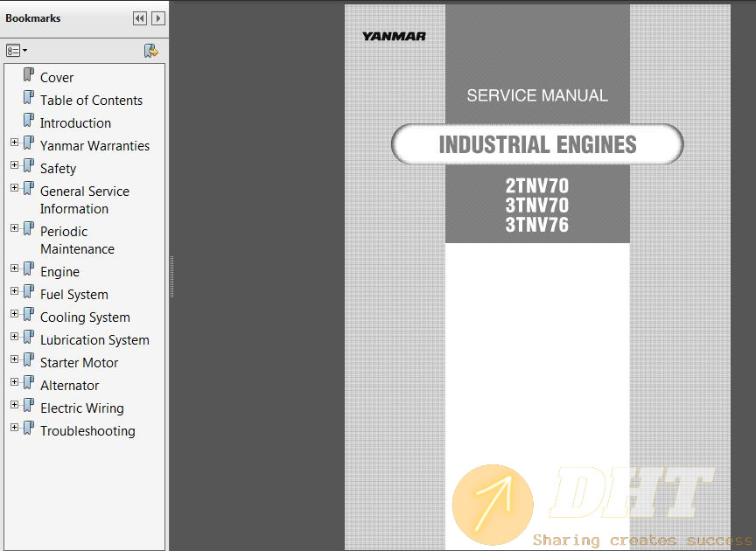This screenshot has height=551, width=756.
Task: Click the Starter Motor bookmark icon
Action: (29, 359)
